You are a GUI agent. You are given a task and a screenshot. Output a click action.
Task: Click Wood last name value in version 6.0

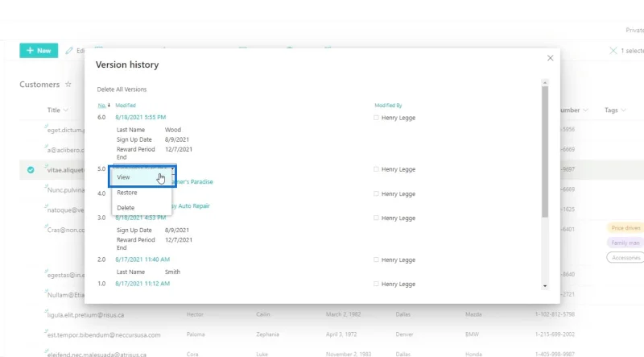tap(173, 130)
